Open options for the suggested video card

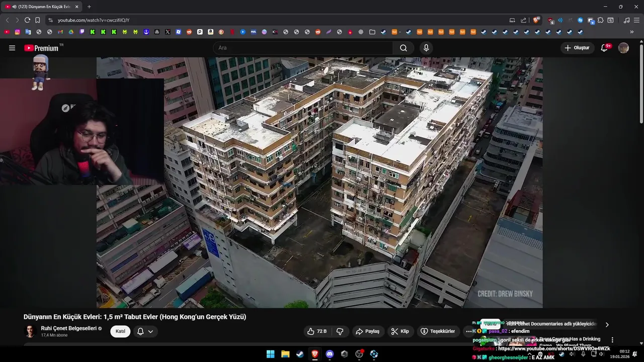[612, 340]
